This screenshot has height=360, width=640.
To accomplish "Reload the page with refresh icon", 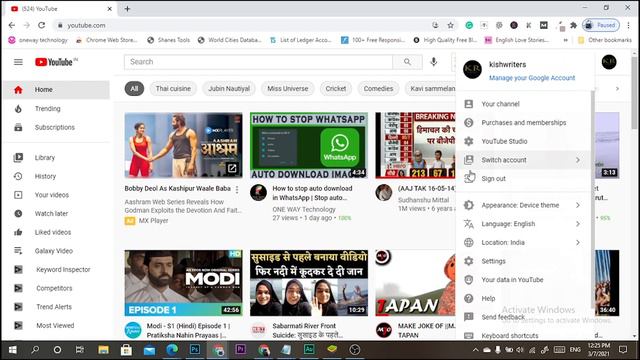I will tap(42, 25).
